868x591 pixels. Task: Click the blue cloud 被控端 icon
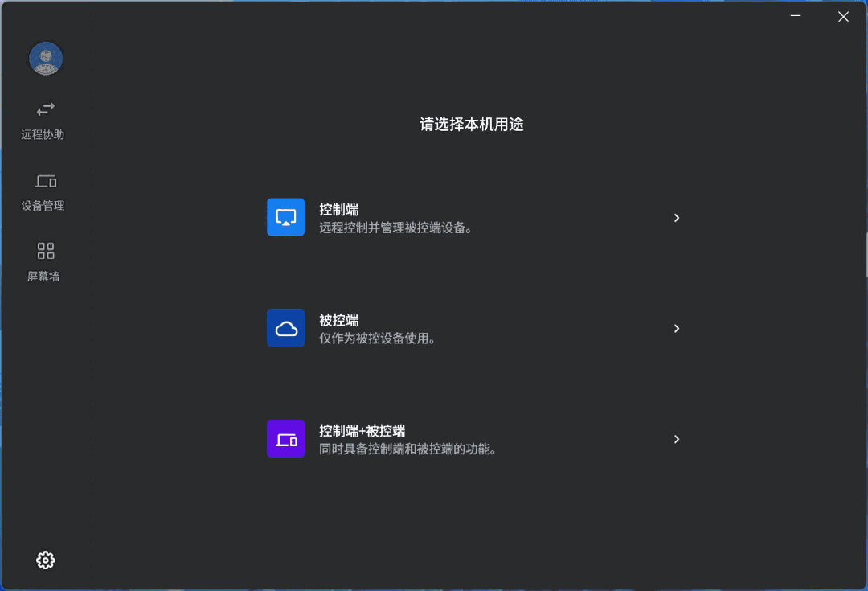(285, 328)
